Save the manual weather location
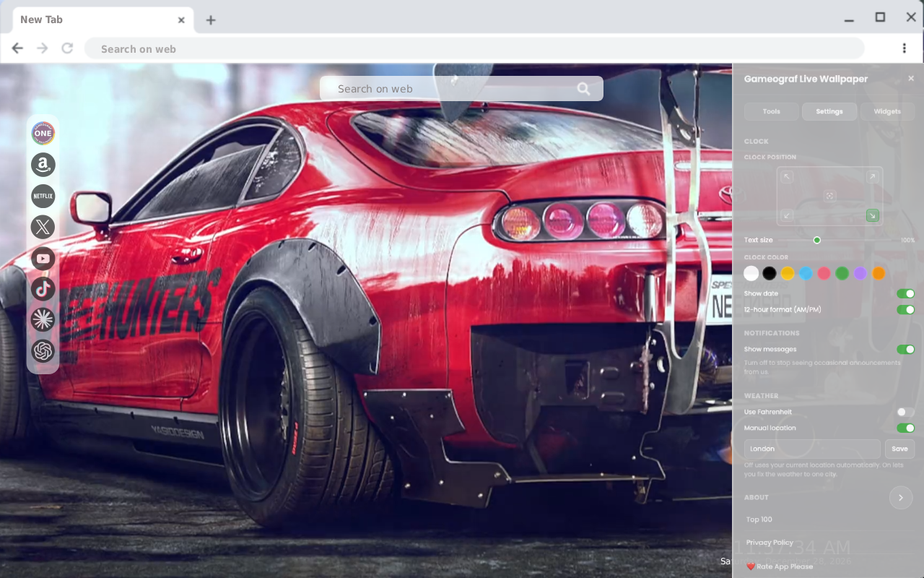This screenshot has width=924, height=578. 899,449
